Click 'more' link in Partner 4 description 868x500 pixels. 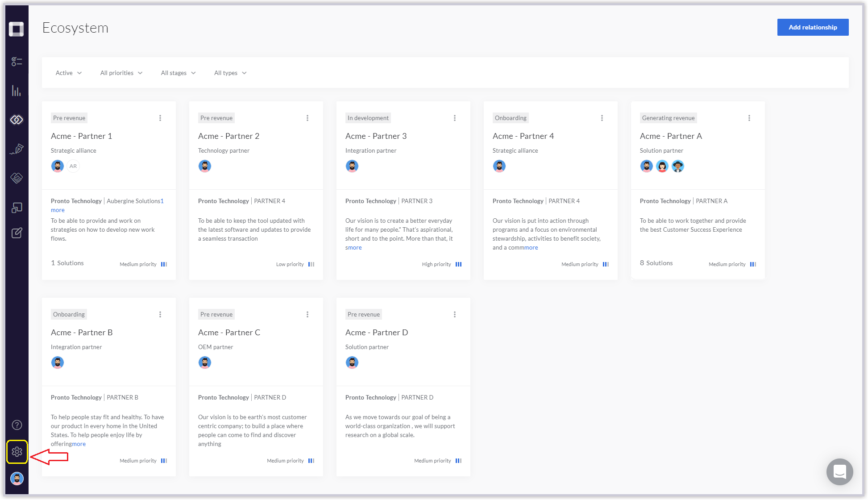pyautogui.click(x=531, y=247)
